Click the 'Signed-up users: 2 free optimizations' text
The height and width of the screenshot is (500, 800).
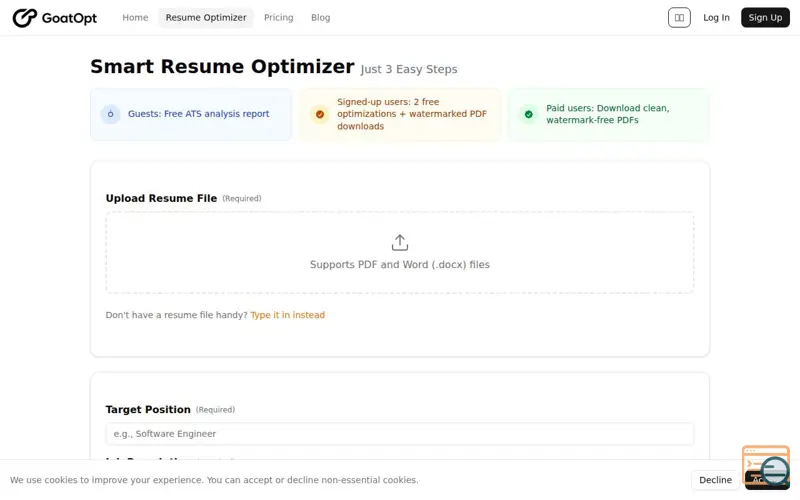[x=412, y=114]
